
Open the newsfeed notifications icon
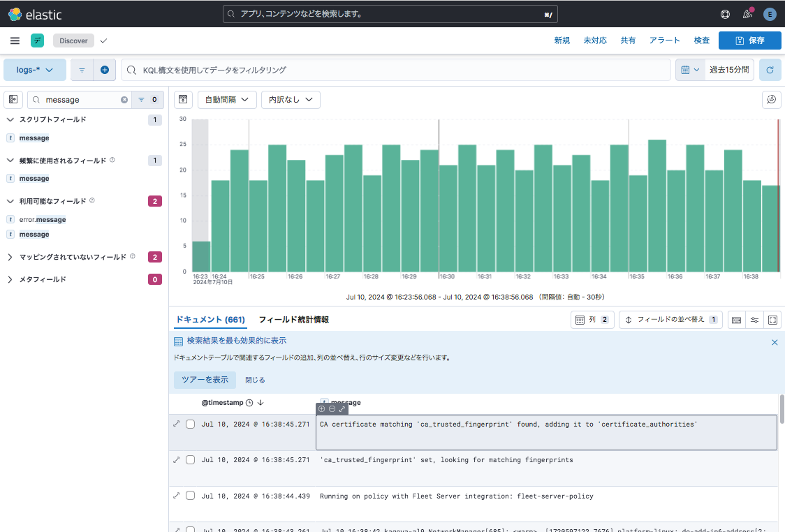click(747, 14)
